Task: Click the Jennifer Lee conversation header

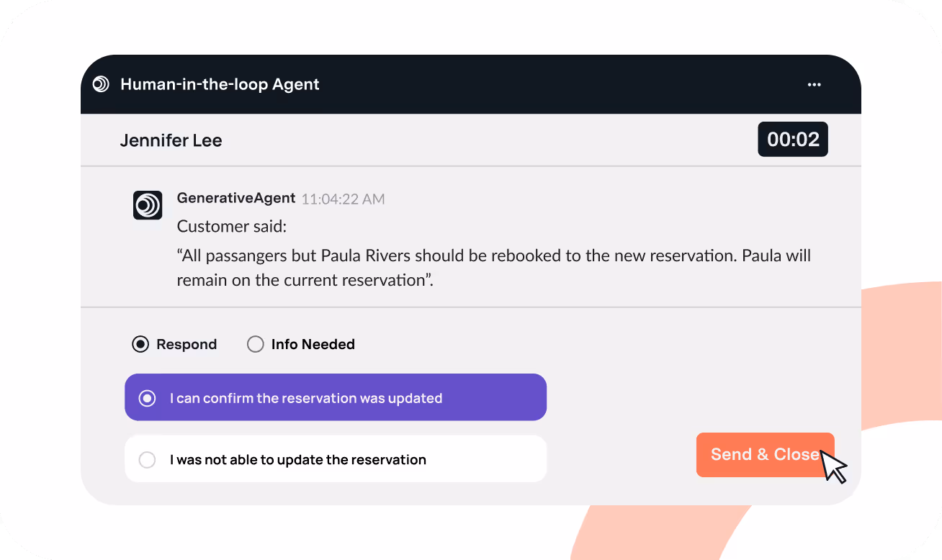Action: click(171, 140)
